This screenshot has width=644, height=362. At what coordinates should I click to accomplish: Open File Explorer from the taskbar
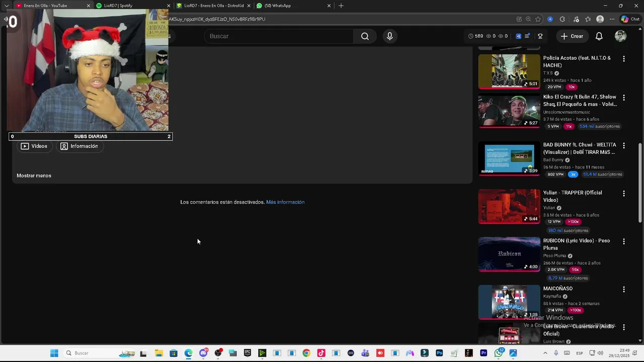click(158, 353)
